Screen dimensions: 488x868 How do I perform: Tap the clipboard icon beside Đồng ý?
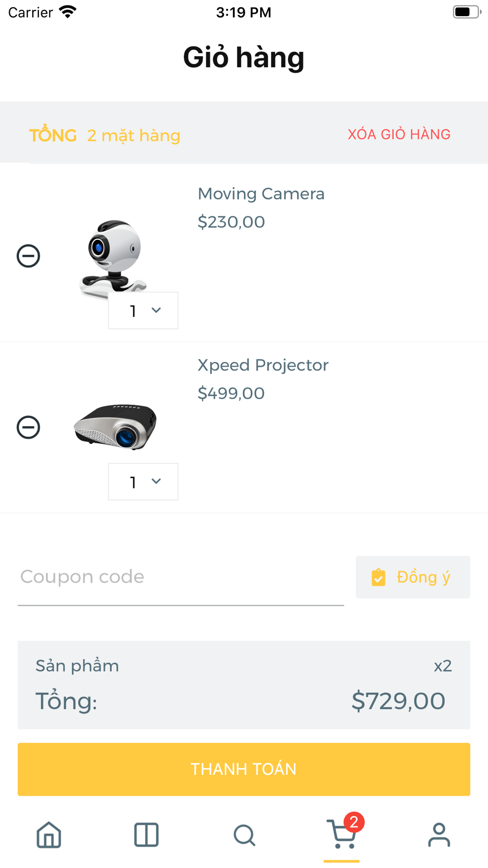379,578
